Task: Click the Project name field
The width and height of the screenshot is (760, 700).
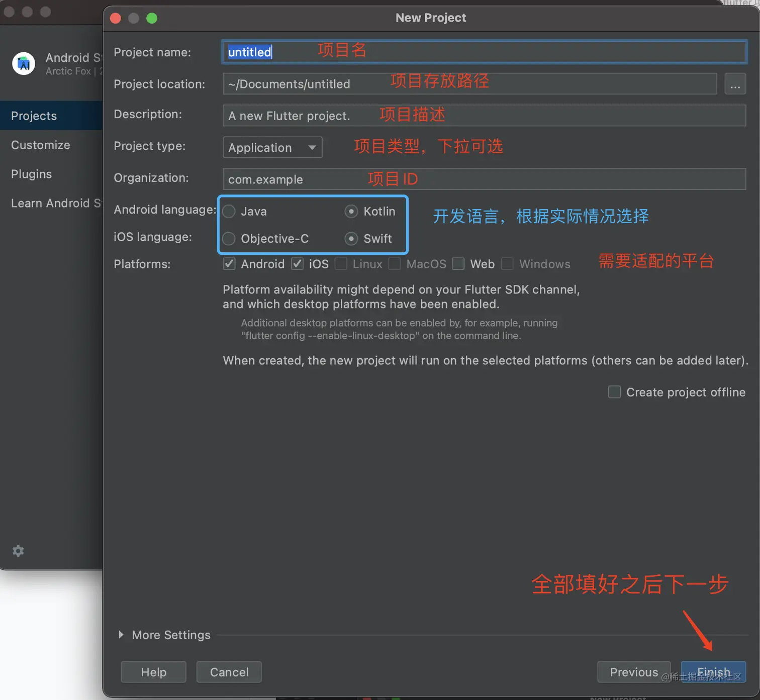Action: [x=484, y=52]
